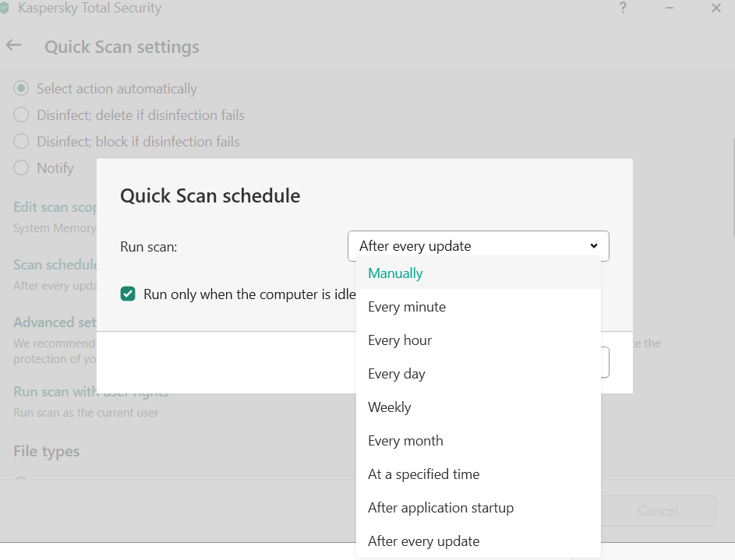
Task: Choose Every hour schedule option
Action: click(x=478, y=340)
